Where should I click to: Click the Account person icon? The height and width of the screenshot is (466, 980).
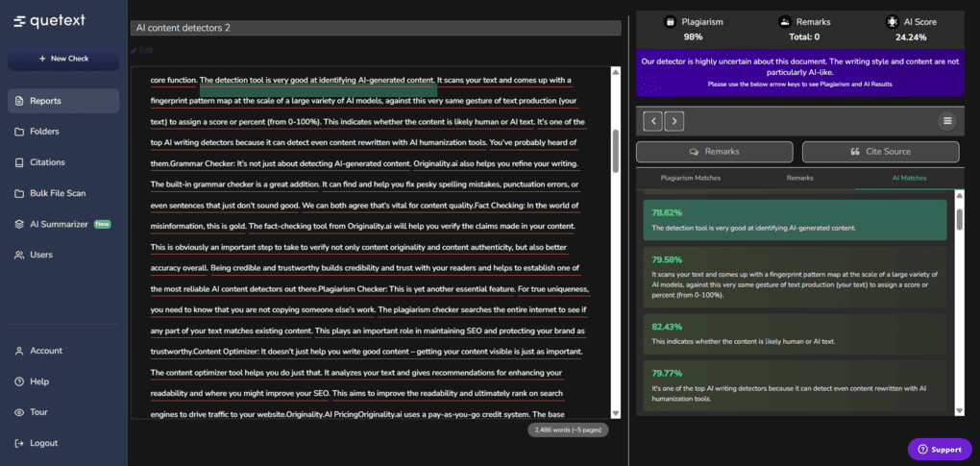[x=19, y=351]
